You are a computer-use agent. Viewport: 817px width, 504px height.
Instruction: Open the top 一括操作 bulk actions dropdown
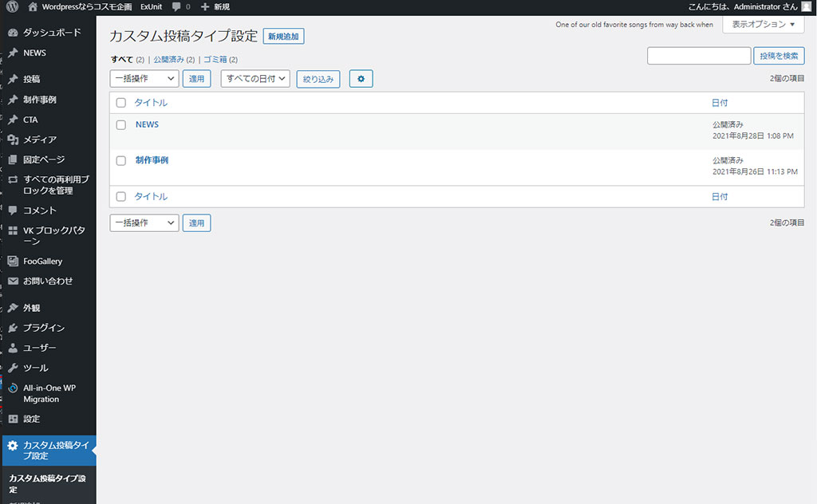144,79
